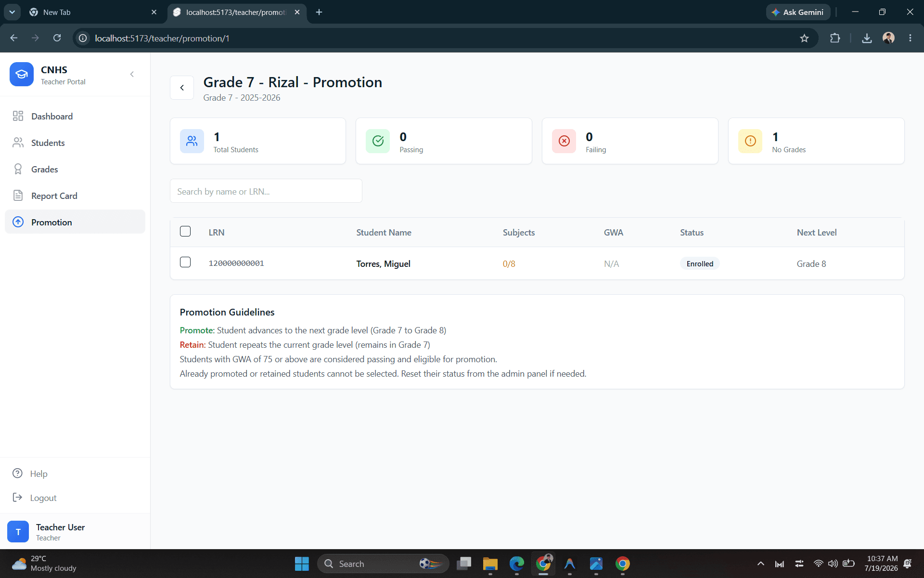Screen dimensions: 924x578
Task: Show hidden system tray icons
Action: [x=760, y=564]
